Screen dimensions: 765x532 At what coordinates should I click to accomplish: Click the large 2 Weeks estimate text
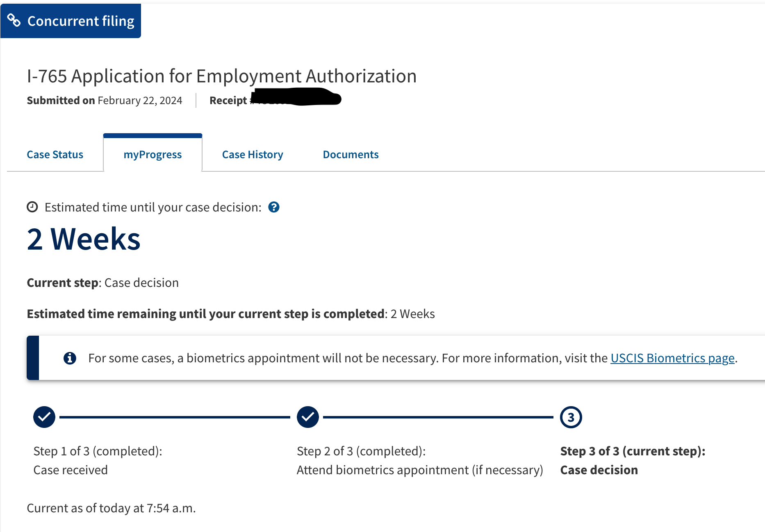[x=84, y=239]
